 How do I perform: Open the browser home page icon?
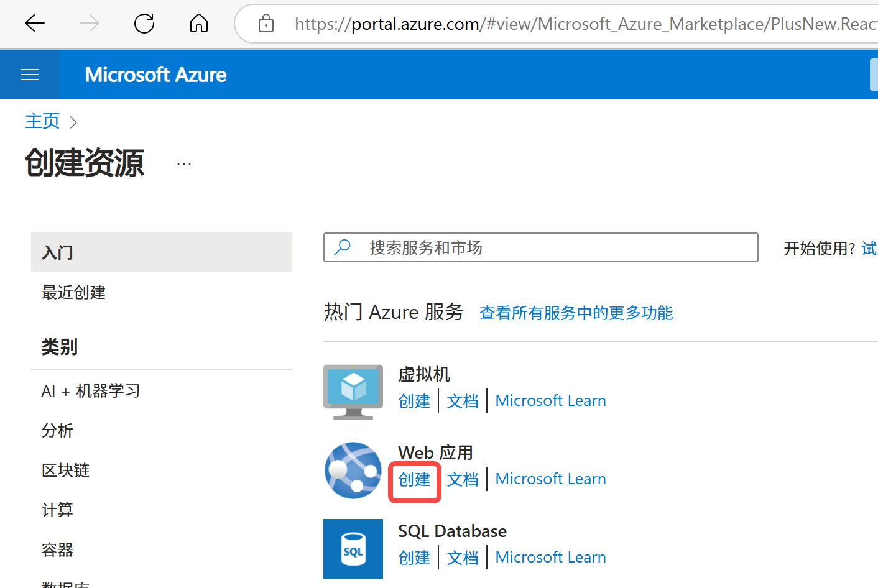click(x=199, y=24)
